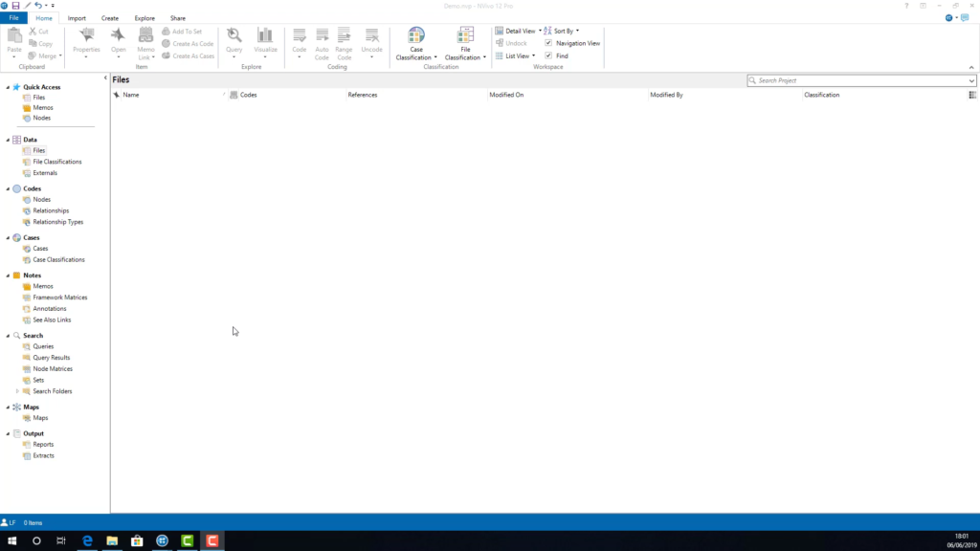980x551 pixels.
Task: Click in the Search Project field
Action: click(x=861, y=80)
